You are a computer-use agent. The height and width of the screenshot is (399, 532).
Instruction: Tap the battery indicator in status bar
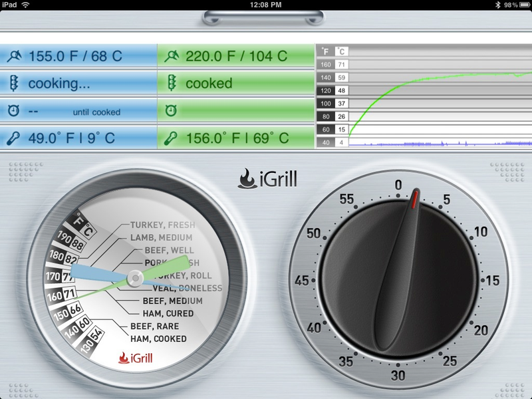point(525,5)
